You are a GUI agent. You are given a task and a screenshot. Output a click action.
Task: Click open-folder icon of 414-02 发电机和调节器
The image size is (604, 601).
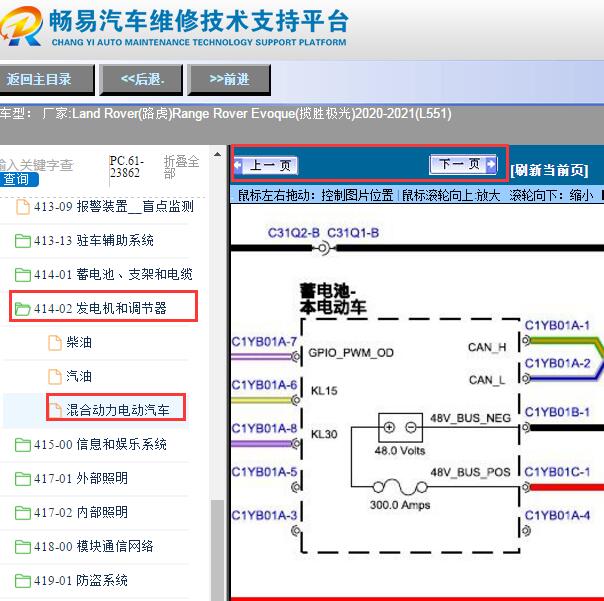(23, 309)
